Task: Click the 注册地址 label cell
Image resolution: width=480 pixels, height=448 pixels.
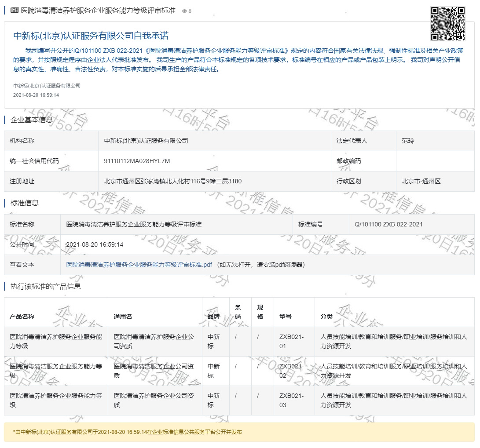Action: point(51,181)
